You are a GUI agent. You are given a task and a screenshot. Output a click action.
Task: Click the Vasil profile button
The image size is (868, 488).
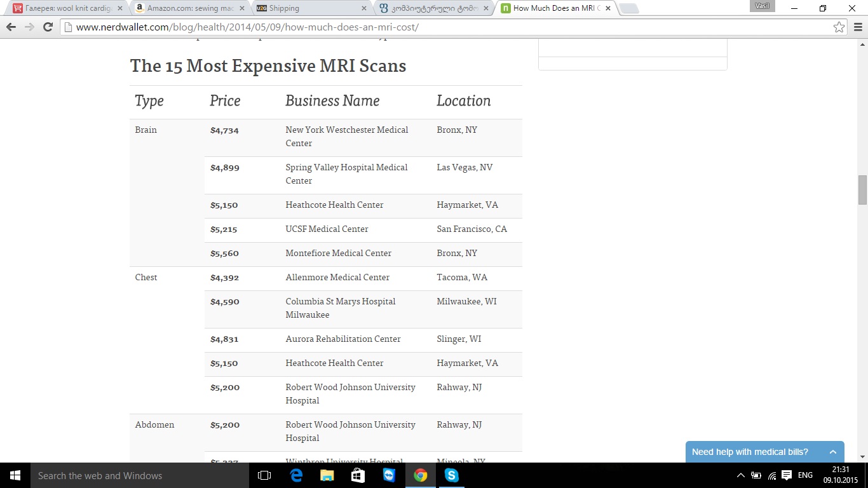(762, 6)
